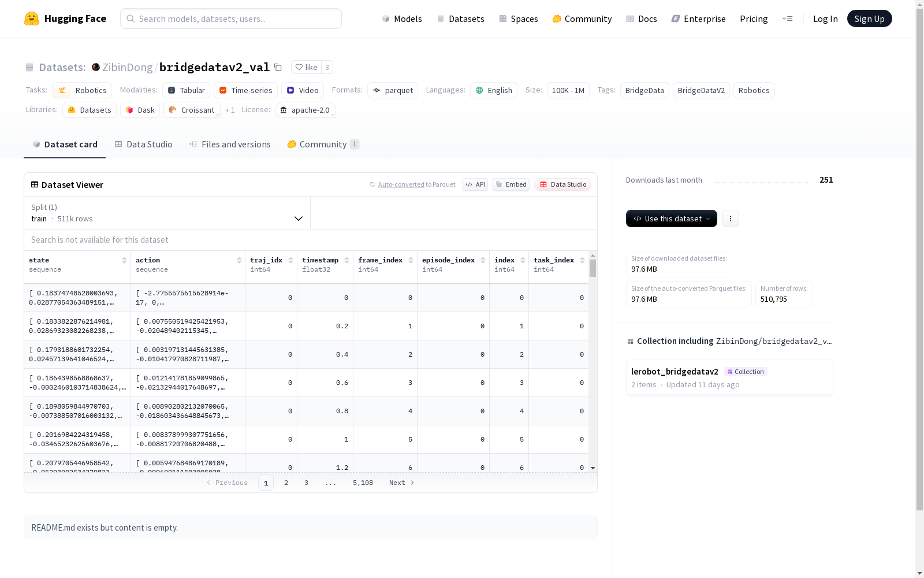Viewport: 924px width, 578px height.
Task: Click the page vertical scrollbar
Action: pyautogui.click(x=919, y=260)
